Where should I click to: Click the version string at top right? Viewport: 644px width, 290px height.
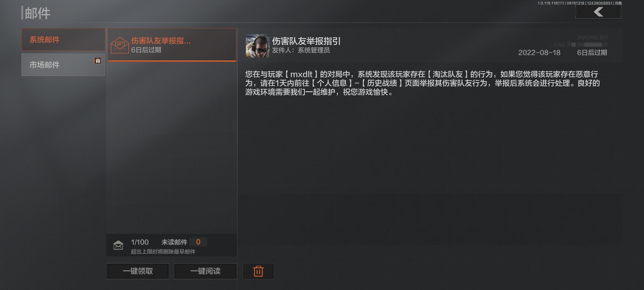point(580,3)
